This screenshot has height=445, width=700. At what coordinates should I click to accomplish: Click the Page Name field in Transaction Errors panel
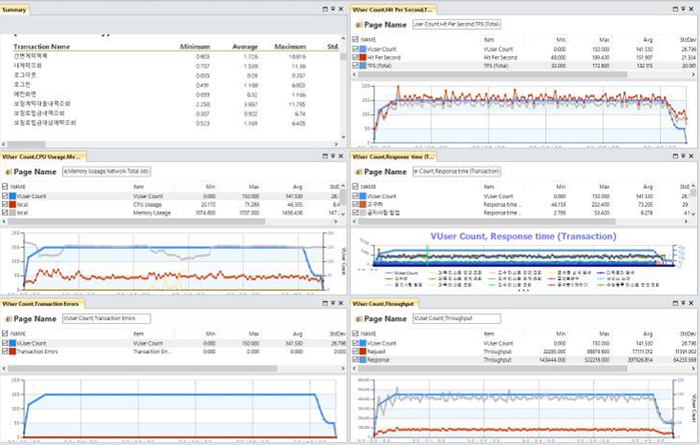tap(106, 318)
